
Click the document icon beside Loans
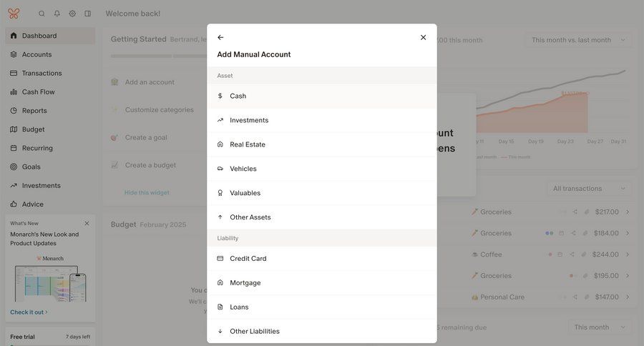[x=220, y=307]
